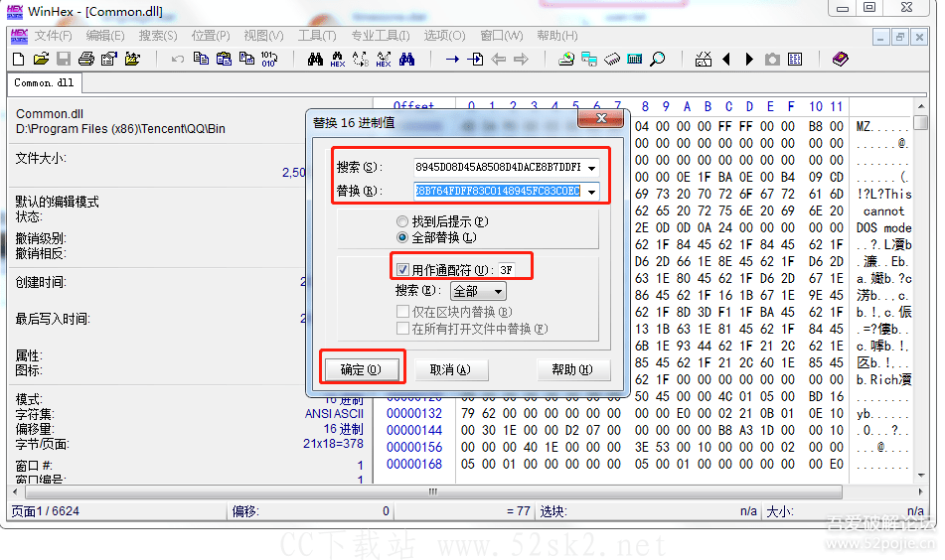Viewport: 945px width, 560px height.
Task: Open the 视图(V) menu
Action: coord(263,36)
